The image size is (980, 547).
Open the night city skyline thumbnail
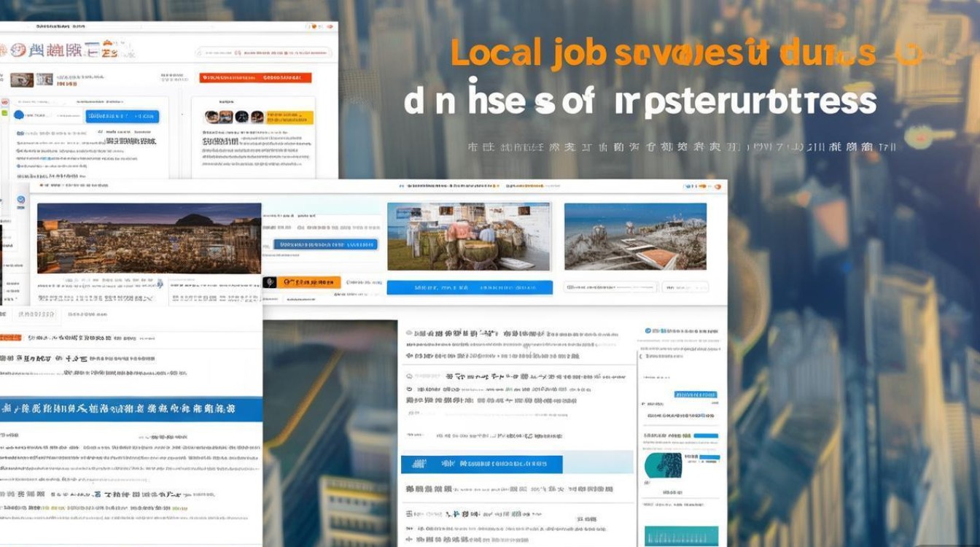(149, 238)
